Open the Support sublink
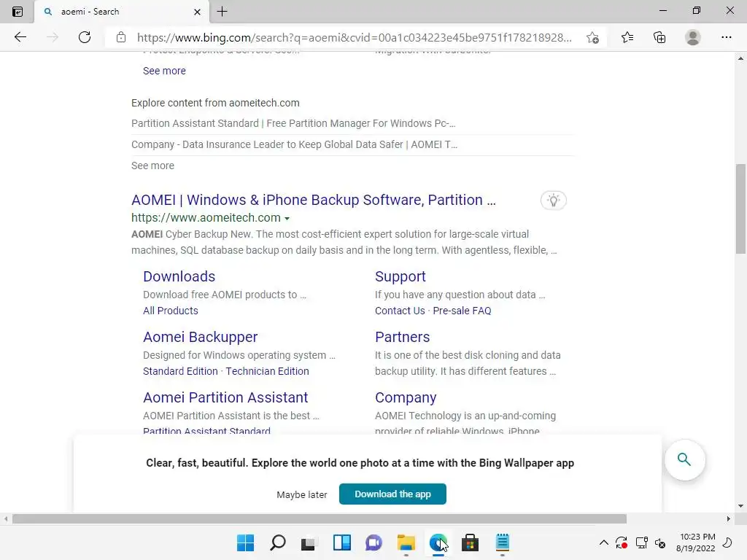Viewport: 747px width, 560px height. (400, 276)
